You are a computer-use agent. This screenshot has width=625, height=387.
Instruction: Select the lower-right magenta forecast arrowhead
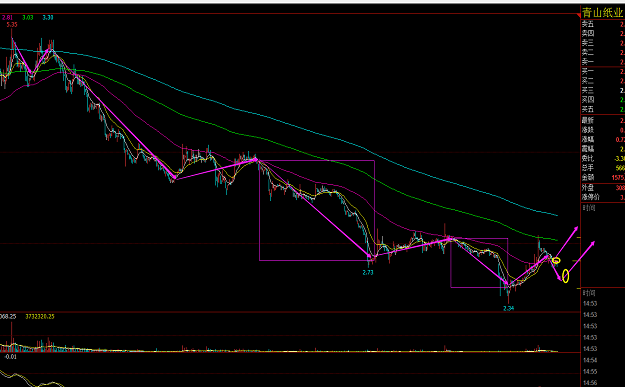pos(592,243)
